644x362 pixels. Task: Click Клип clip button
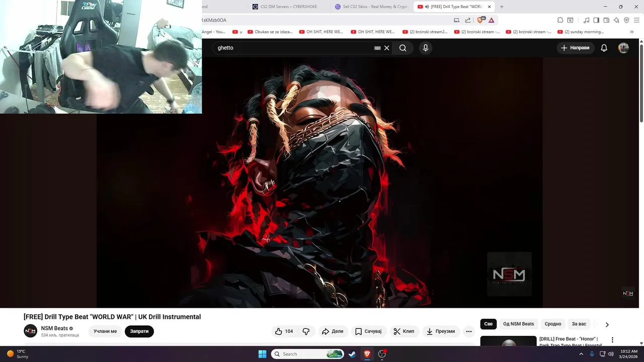point(404,331)
